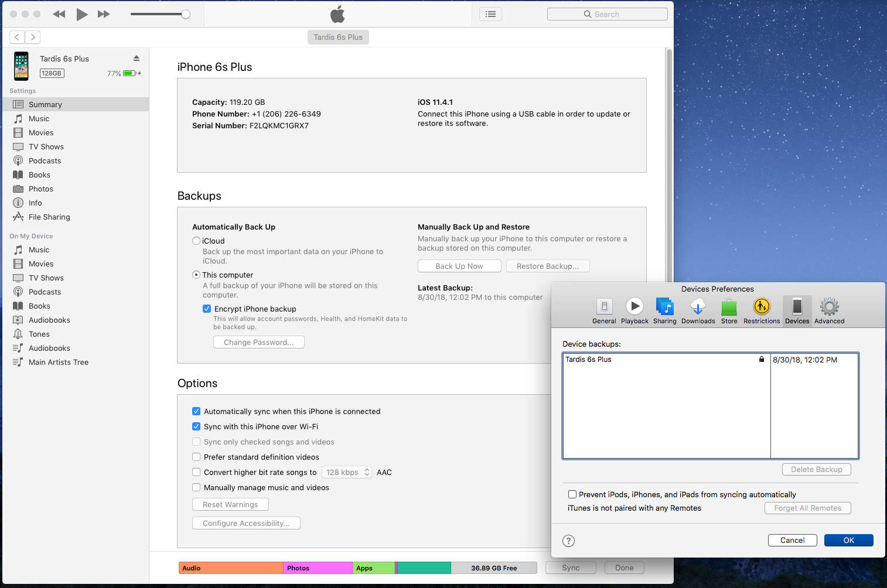The image size is (887, 588).
Task: Open Info in Settings sidebar
Action: click(74, 203)
